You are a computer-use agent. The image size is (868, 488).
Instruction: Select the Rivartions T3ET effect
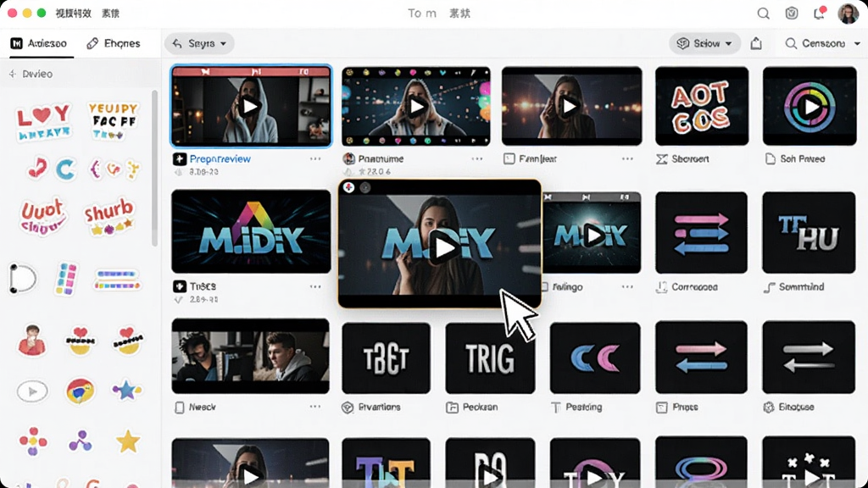click(x=386, y=358)
